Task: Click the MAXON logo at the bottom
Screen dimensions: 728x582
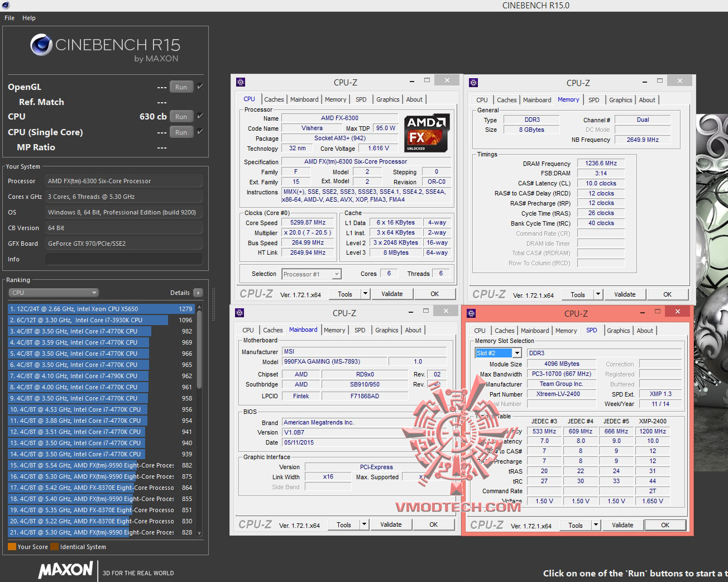Action: [66, 570]
